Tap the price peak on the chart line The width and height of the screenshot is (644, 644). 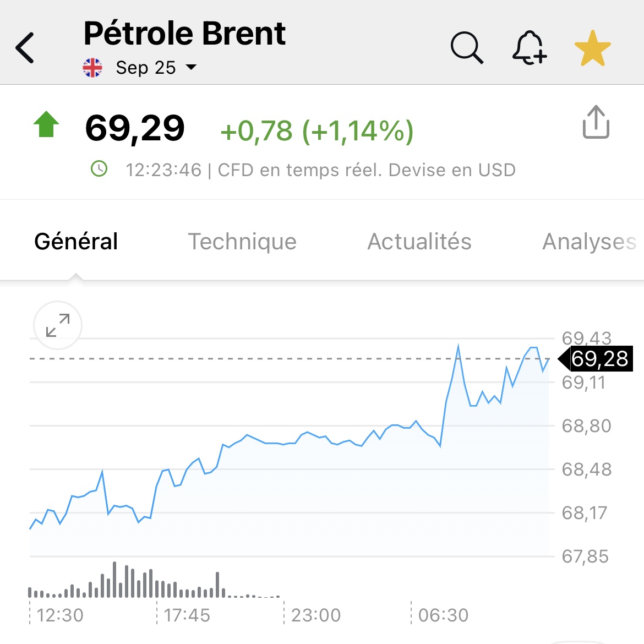[458, 347]
